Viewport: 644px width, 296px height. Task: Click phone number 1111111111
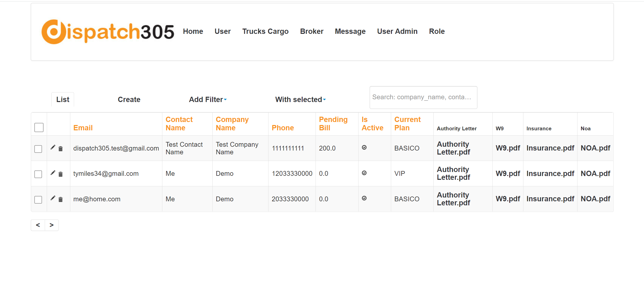(x=288, y=148)
